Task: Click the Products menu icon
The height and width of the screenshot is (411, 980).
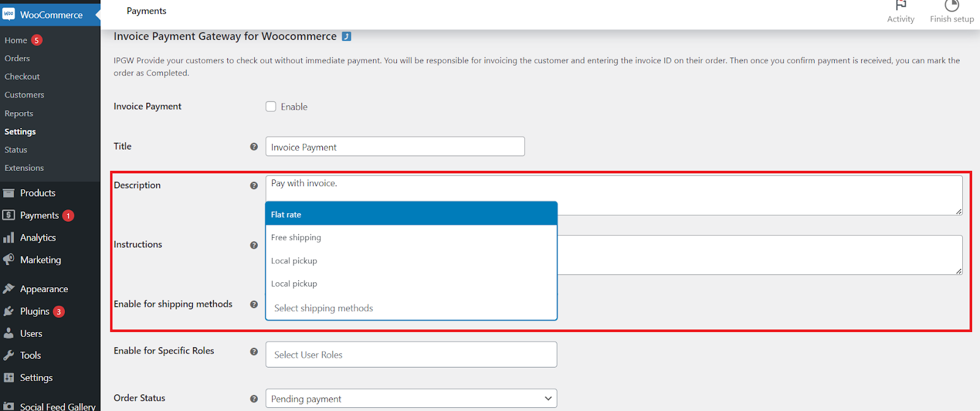Action: coord(9,193)
